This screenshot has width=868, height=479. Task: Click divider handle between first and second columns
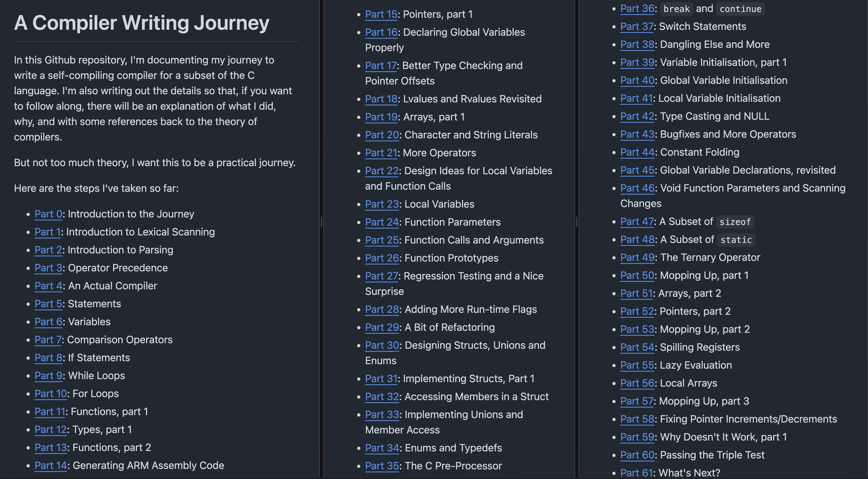coord(321,222)
